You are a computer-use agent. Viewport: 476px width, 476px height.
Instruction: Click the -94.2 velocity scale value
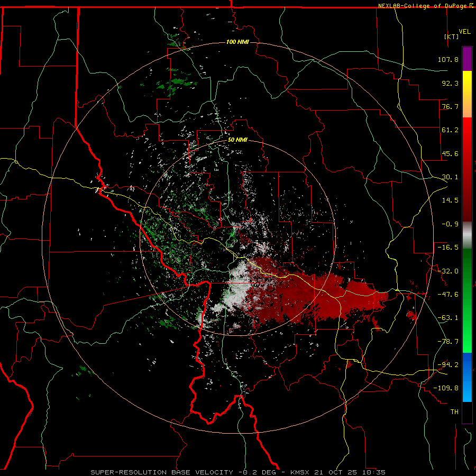(448, 365)
